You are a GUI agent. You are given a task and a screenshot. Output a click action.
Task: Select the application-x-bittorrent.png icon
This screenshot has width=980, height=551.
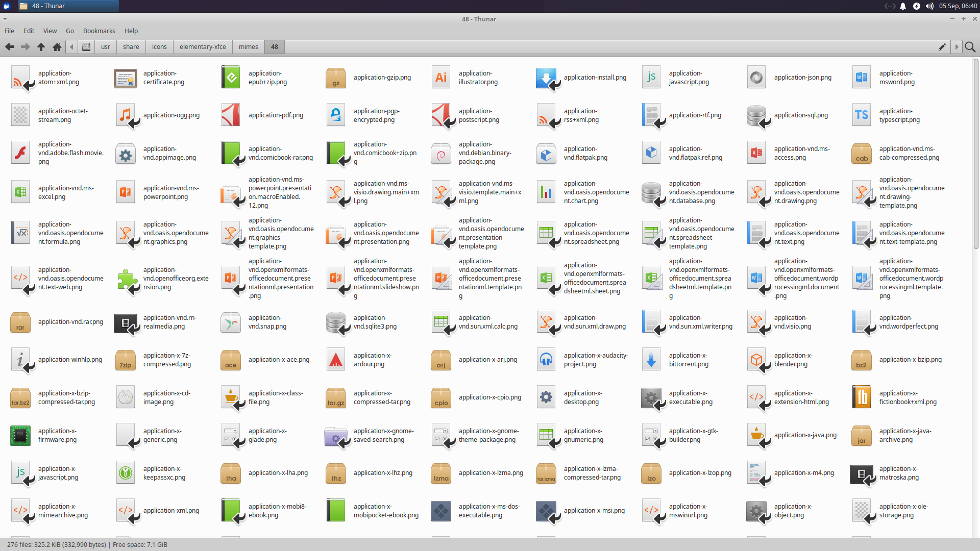pos(651,360)
